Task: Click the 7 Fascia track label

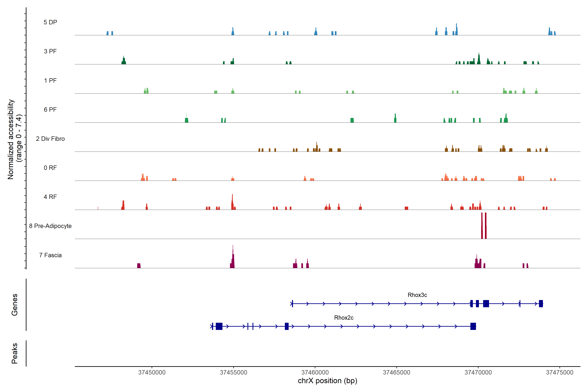Action: pos(50,255)
